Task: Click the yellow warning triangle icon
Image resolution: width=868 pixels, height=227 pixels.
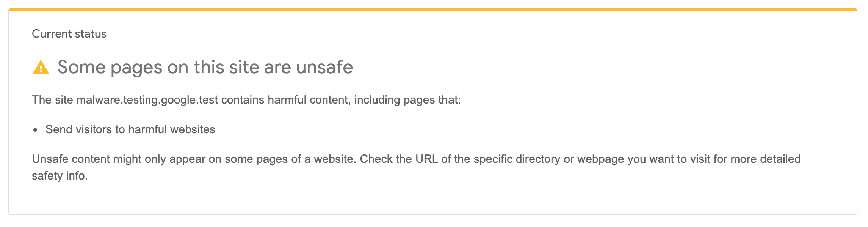Action: click(x=41, y=67)
